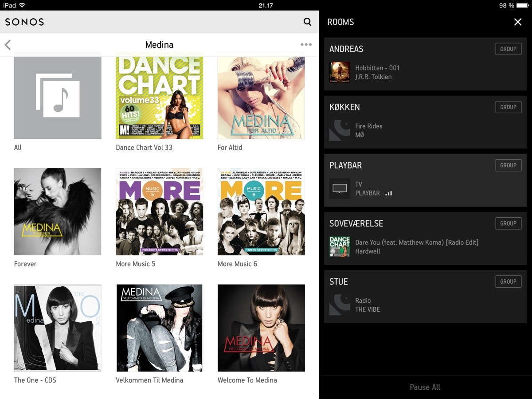The image size is (532, 399).
Task: Tap the Sonos logo
Action: [x=24, y=22]
